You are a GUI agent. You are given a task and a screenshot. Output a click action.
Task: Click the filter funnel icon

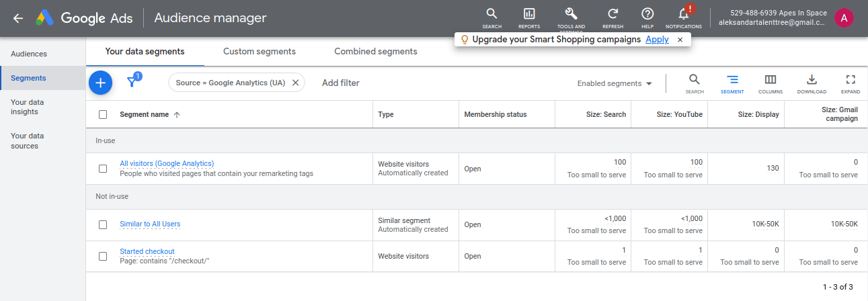coord(132,83)
